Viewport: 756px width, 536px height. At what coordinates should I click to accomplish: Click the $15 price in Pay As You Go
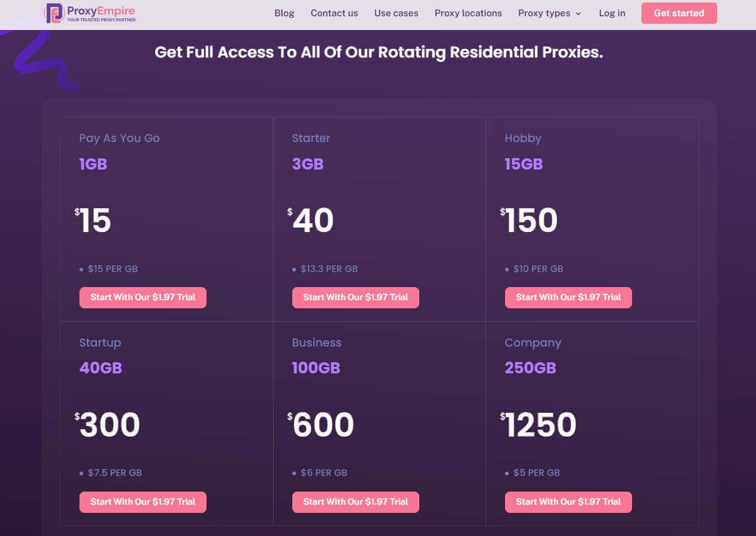(x=94, y=220)
